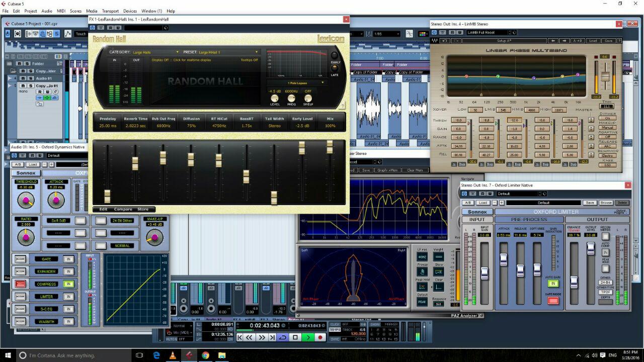
Task: Enable the LIMITER IN button in Oxford Dynamics
Action: tap(68, 297)
